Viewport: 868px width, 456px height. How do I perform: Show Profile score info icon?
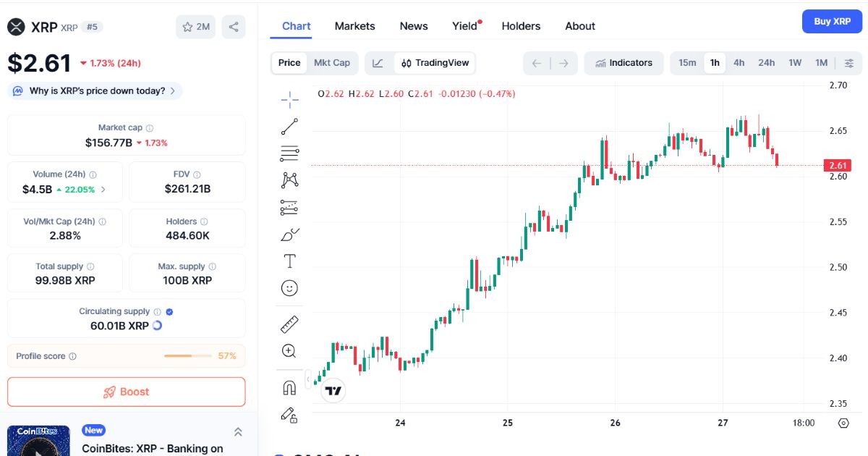[72, 356]
